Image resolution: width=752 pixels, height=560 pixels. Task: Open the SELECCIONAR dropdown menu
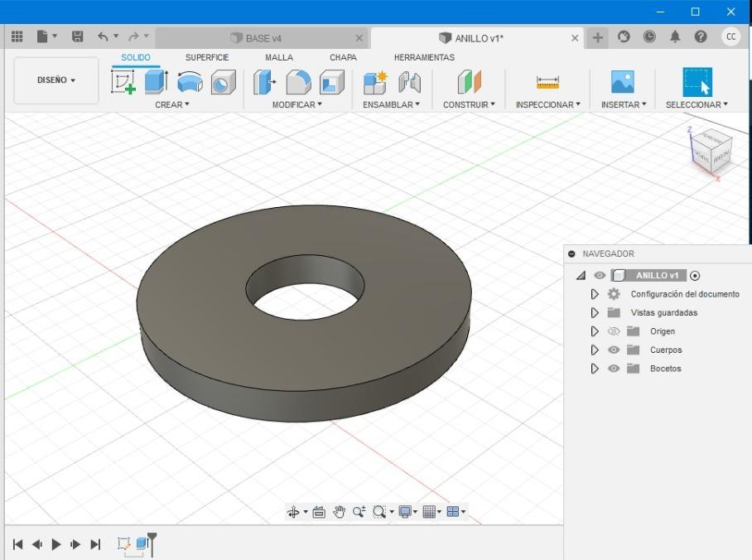click(x=697, y=104)
